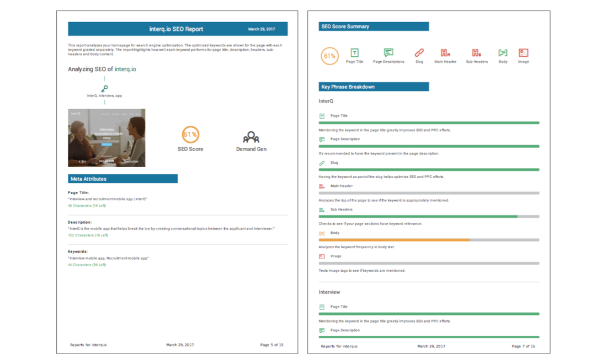Image resolution: width=607 pixels, height=364 pixels.
Task: Click the 61% circle in SEO Score Summary
Action: click(329, 56)
